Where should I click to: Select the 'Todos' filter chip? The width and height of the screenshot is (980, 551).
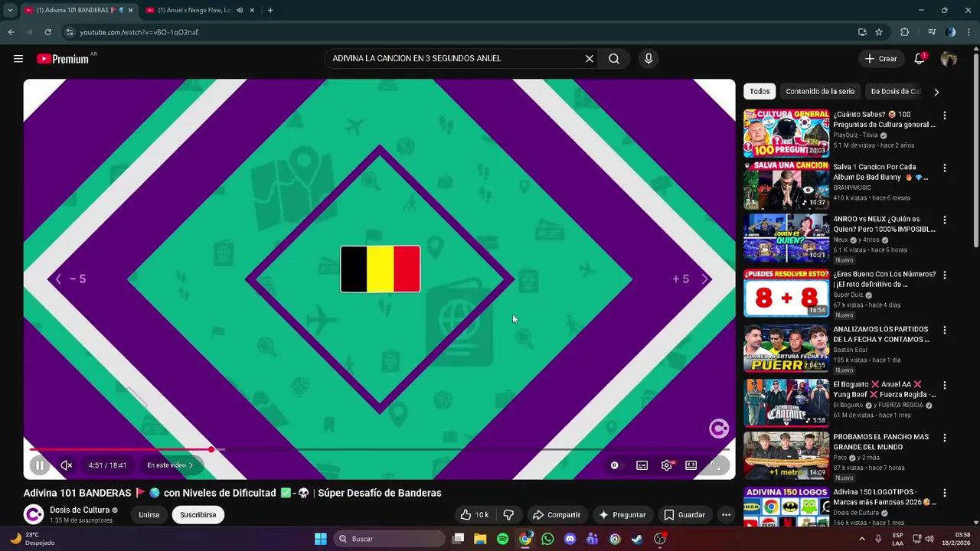(x=759, y=92)
